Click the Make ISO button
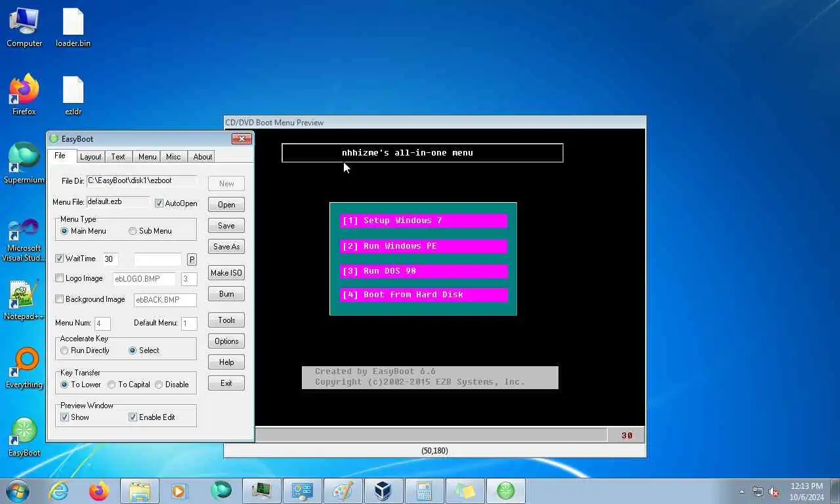This screenshot has height=504, width=840. 226,273
